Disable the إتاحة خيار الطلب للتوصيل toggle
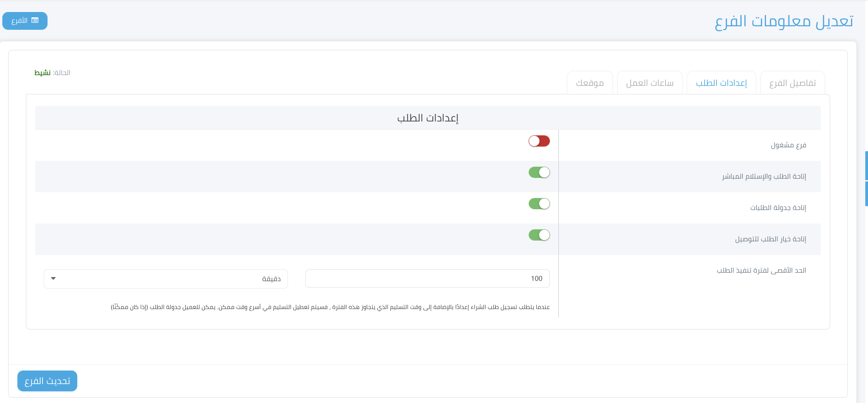Viewport: 868px width, 403px height. [x=540, y=235]
